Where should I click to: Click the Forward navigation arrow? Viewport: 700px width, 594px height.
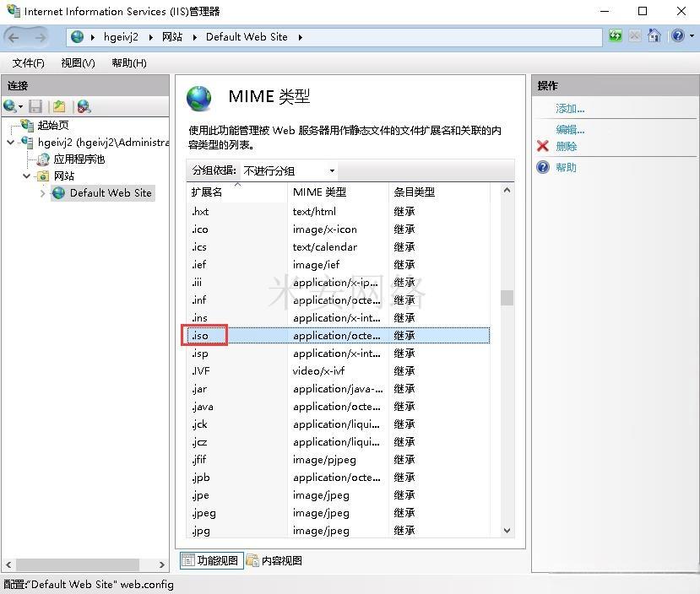click(x=41, y=37)
